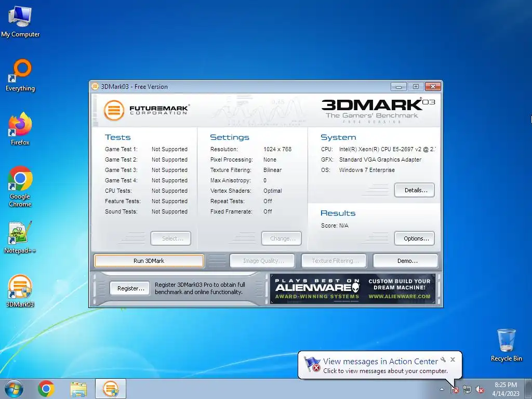Click the 3DMark03 title bar icon
Screen dimensions: 532x399
click(95, 87)
